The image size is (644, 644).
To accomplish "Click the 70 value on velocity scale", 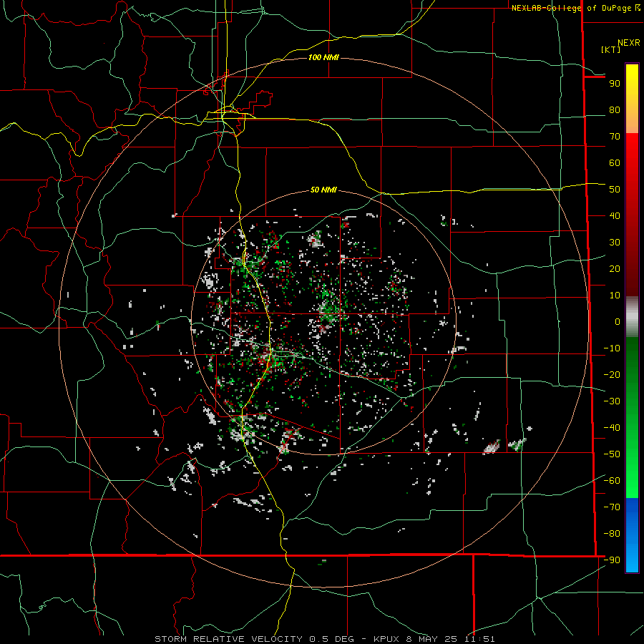I will (615, 137).
